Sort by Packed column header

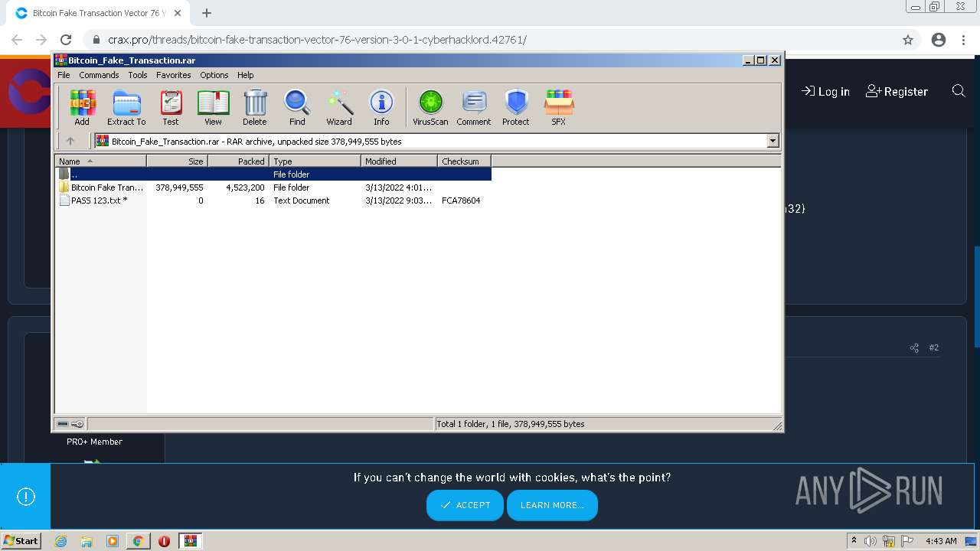pyautogui.click(x=239, y=161)
